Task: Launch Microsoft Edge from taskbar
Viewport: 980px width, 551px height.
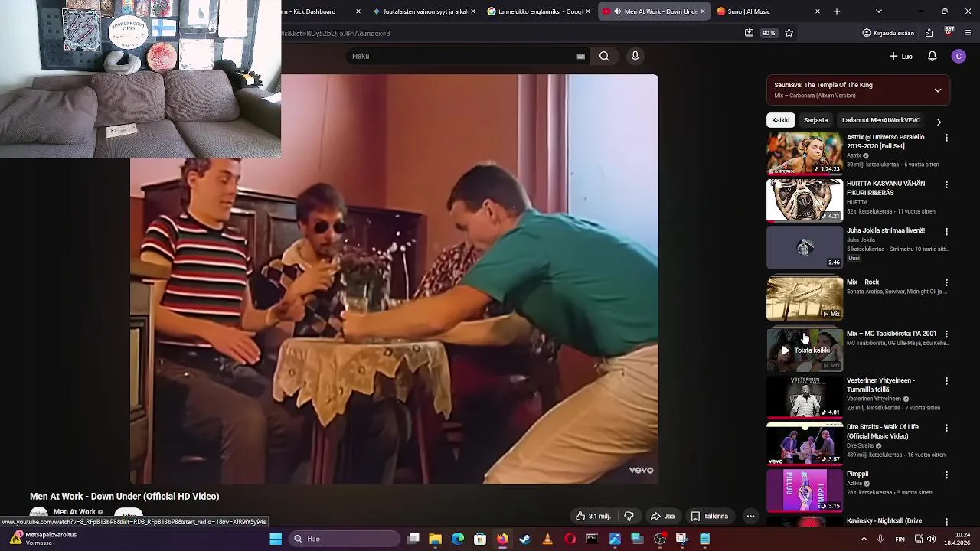Action: click(x=458, y=539)
